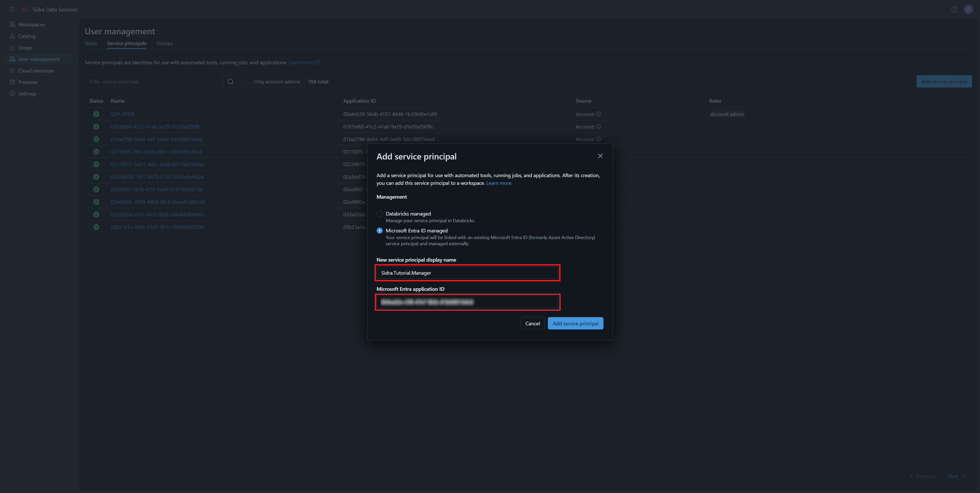The image size is (980, 493).
Task: Close the Add service principal dialog
Action: click(x=600, y=156)
